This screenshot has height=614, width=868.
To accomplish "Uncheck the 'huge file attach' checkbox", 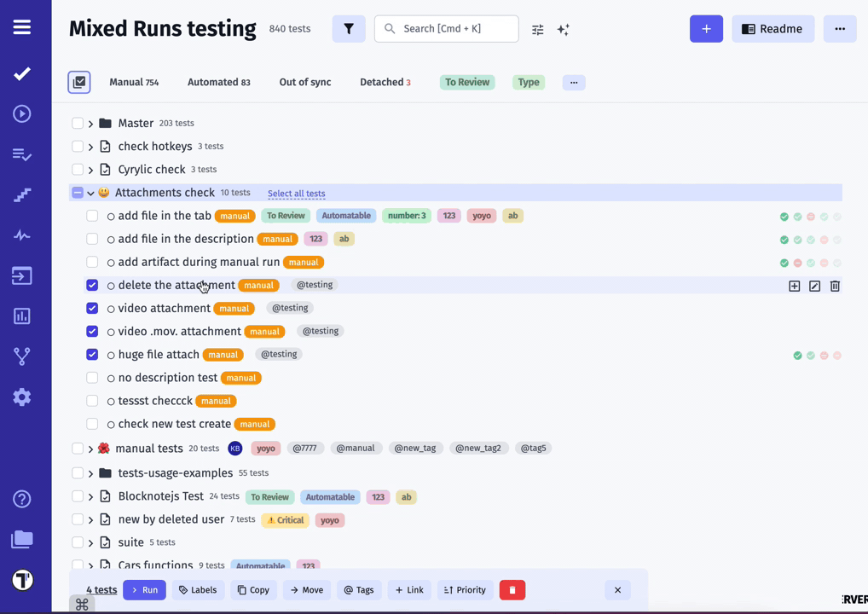I will tap(92, 355).
